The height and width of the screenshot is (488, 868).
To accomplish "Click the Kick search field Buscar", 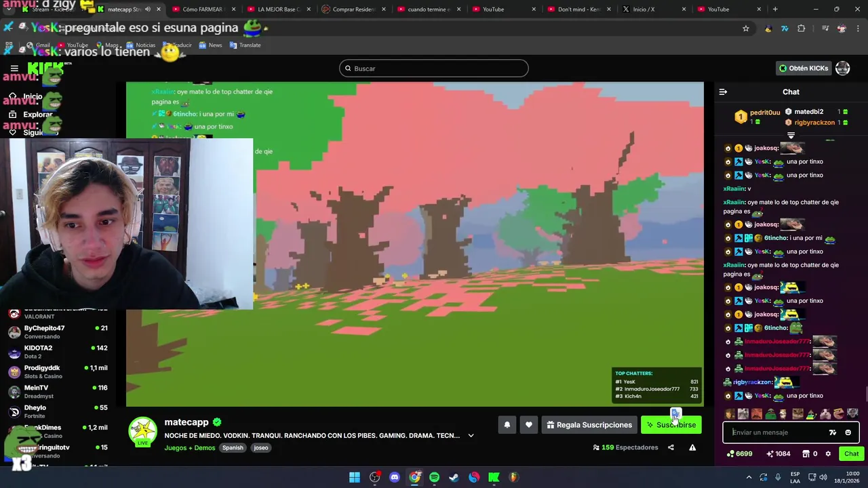I will (x=434, y=68).
